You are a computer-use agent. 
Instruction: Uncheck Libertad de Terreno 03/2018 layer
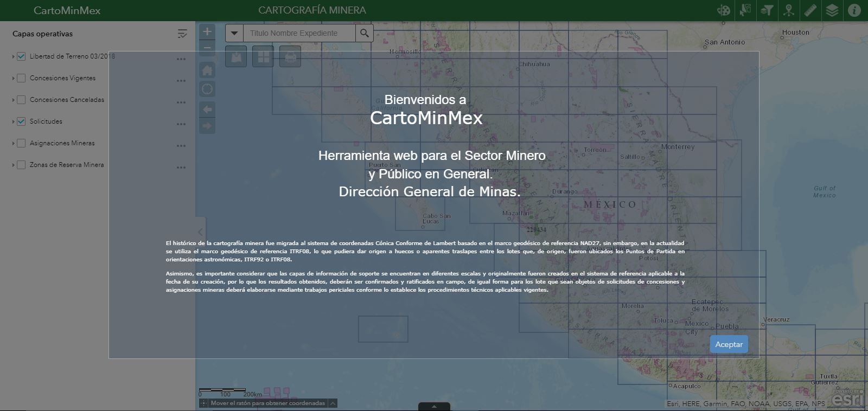(21, 56)
